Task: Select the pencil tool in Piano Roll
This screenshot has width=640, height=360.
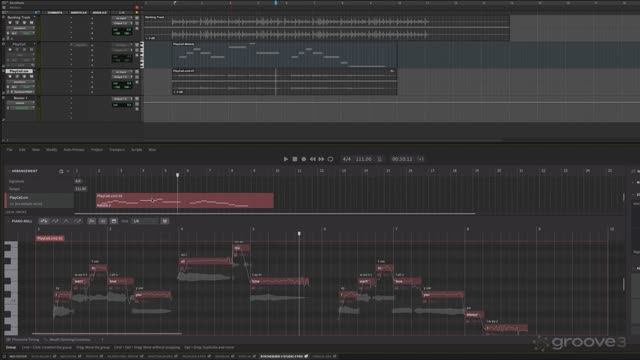Action: pos(55,221)
